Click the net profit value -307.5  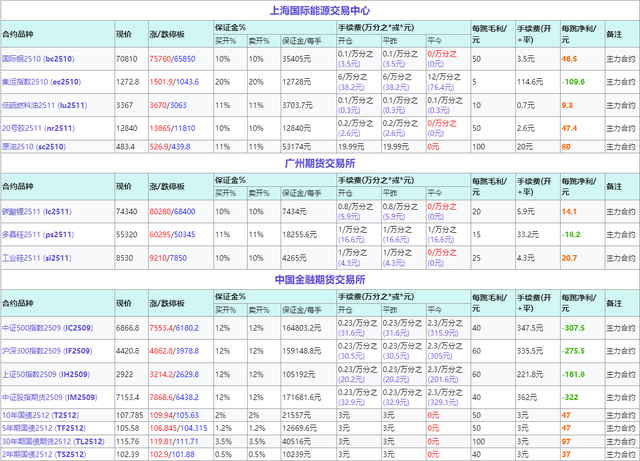pos(573,328)
